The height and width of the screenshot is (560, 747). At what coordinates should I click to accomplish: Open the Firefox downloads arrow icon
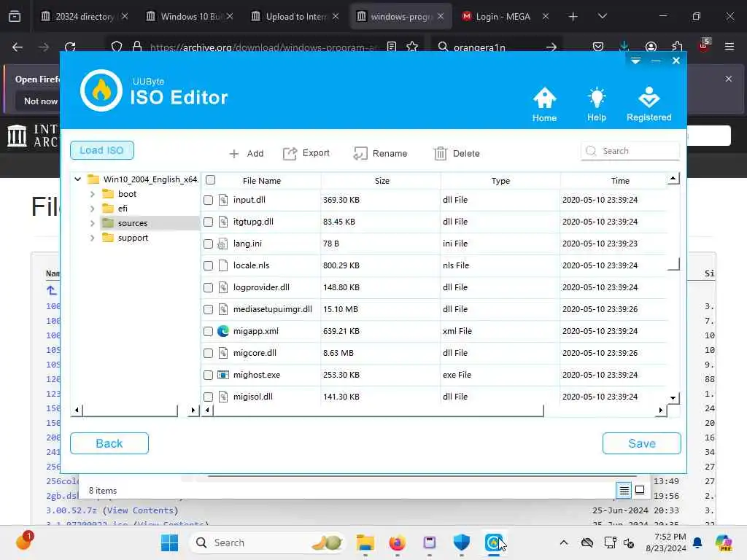[624, 46]
